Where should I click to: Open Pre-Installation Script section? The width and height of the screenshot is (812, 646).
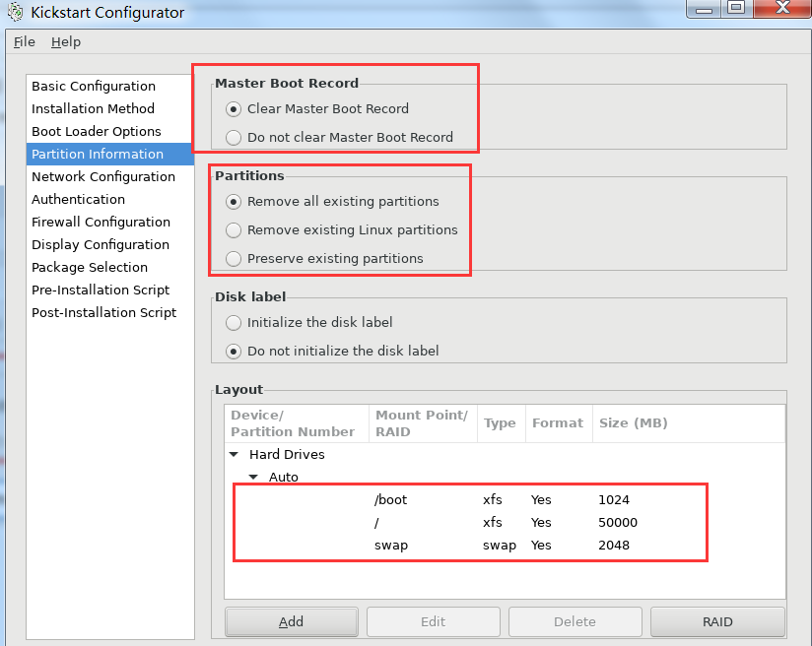tap(109, 290)
